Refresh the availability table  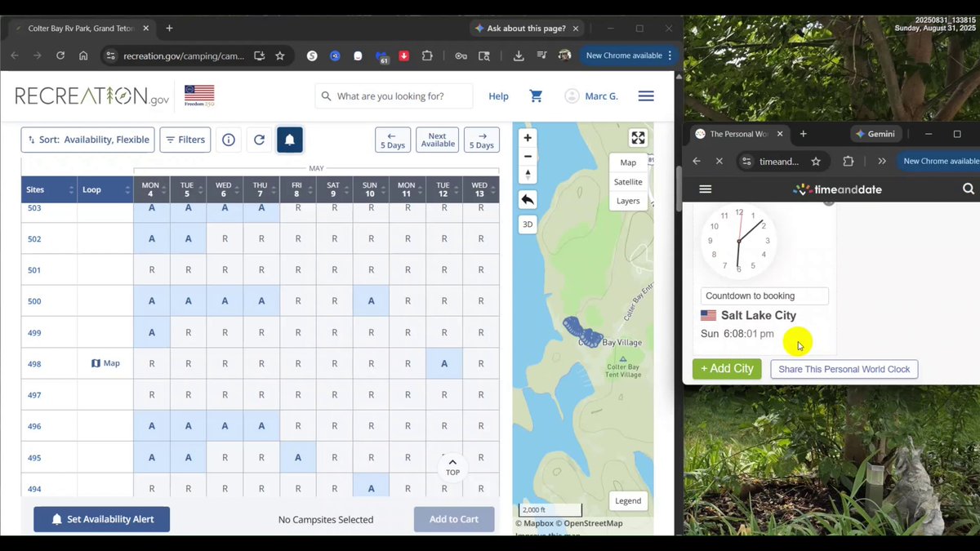259,140
